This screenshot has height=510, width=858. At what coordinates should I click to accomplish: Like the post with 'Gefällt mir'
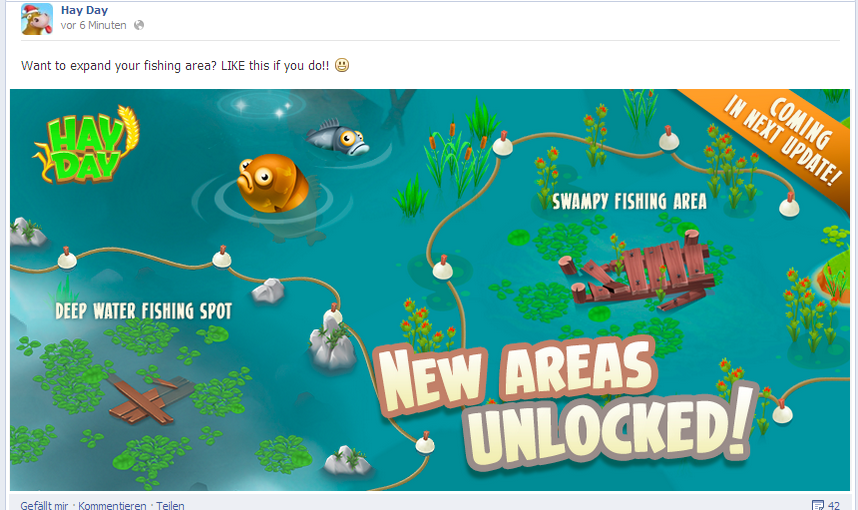tap(45, 505)
